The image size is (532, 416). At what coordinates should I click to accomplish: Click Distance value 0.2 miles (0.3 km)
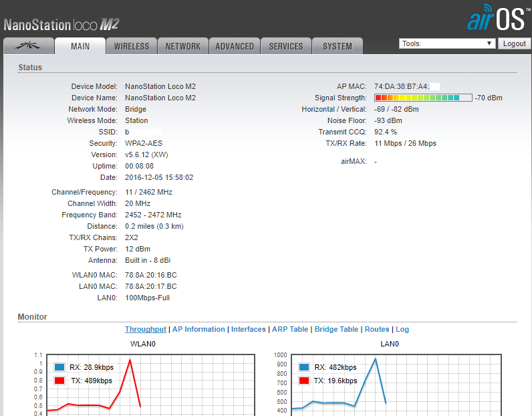point(154,226)
